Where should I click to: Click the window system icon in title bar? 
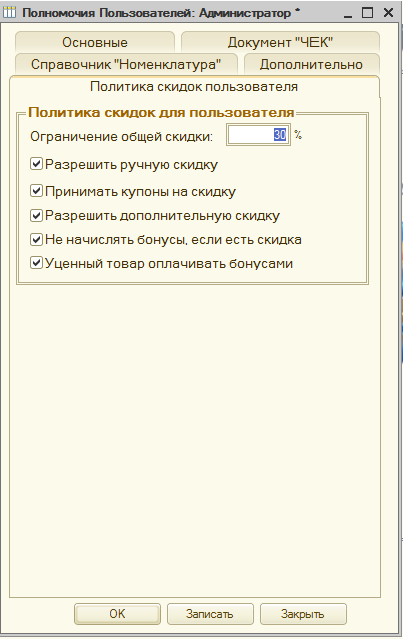(x=9, y=13)
